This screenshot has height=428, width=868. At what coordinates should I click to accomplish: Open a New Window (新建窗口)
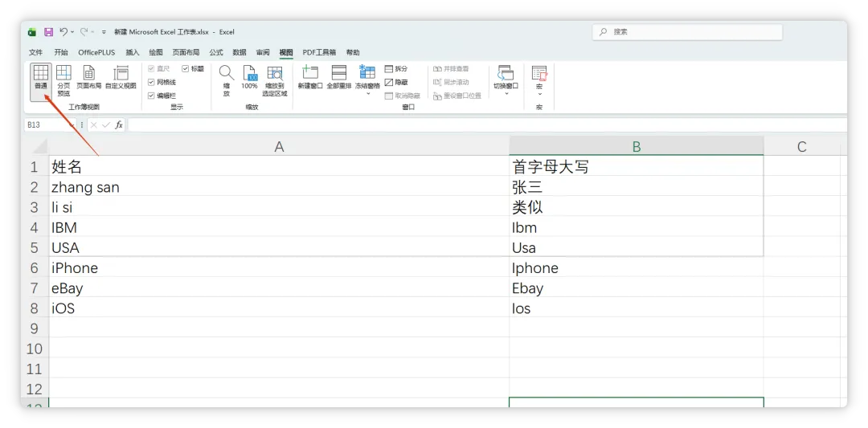(x=310, y=77)
